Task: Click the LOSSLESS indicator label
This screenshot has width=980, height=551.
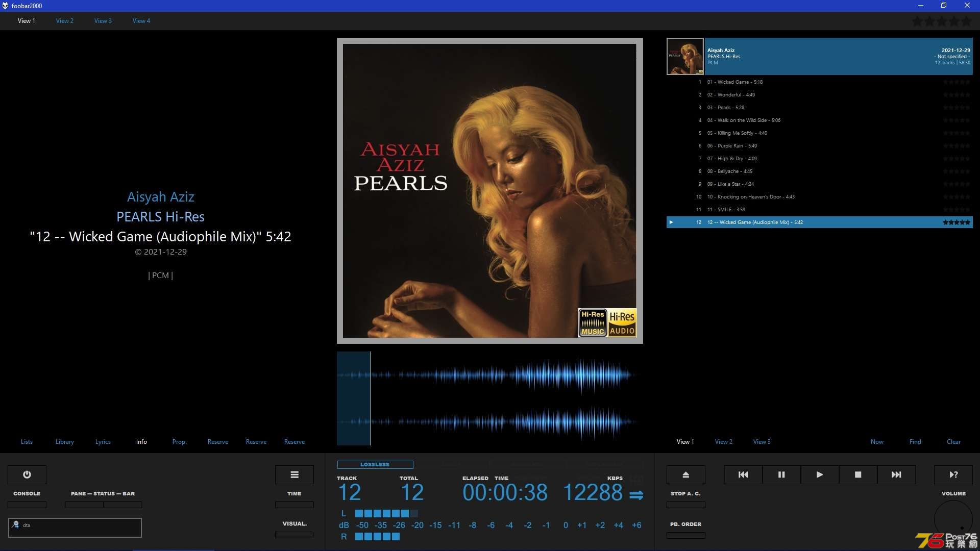Action: 375,465
